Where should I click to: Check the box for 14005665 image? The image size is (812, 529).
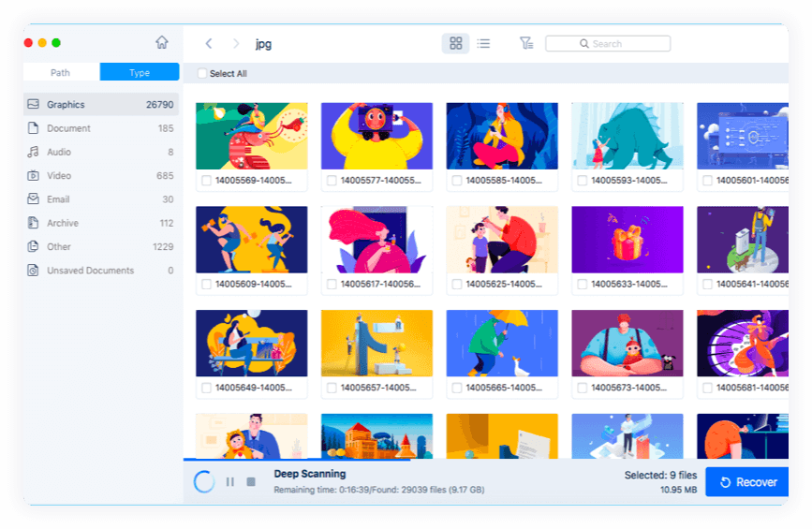coord(457,388)
